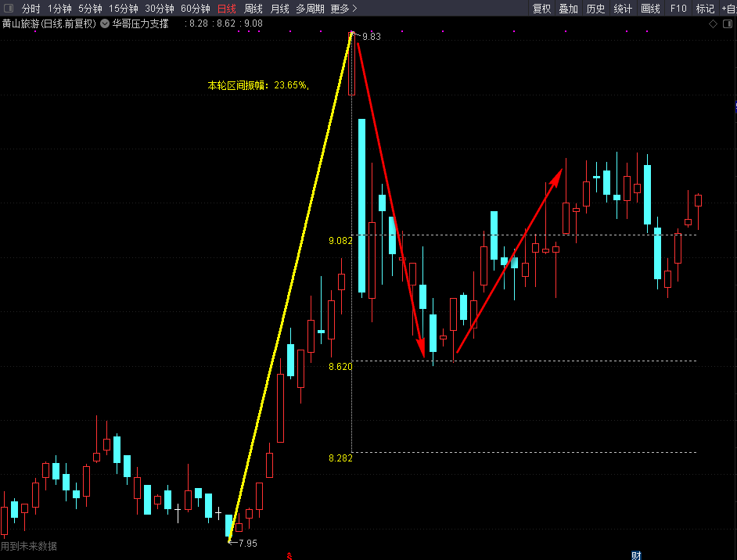Screen dimensions: 737x560
Task: Switch to 周线 weekly chart
Action: [253, 9]
